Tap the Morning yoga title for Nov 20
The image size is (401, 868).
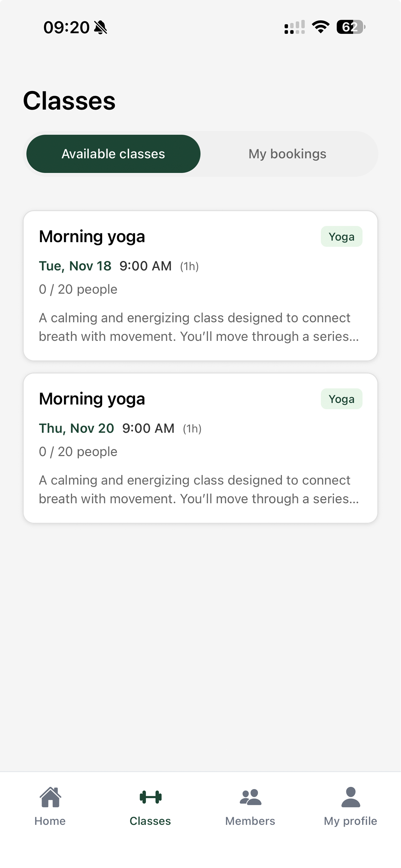pos(92,399)
